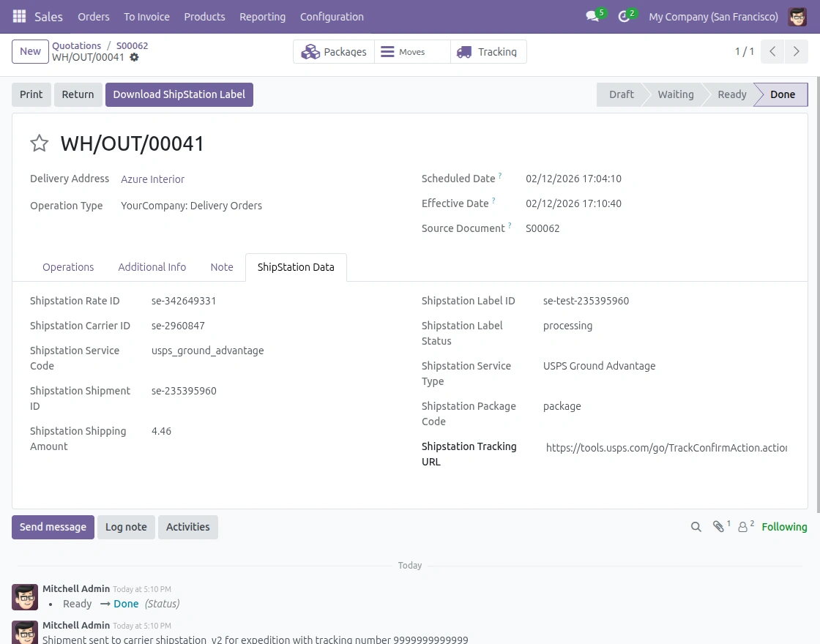
Task: Select the ShipStation Data tab
Action: [x=296, y=267]
